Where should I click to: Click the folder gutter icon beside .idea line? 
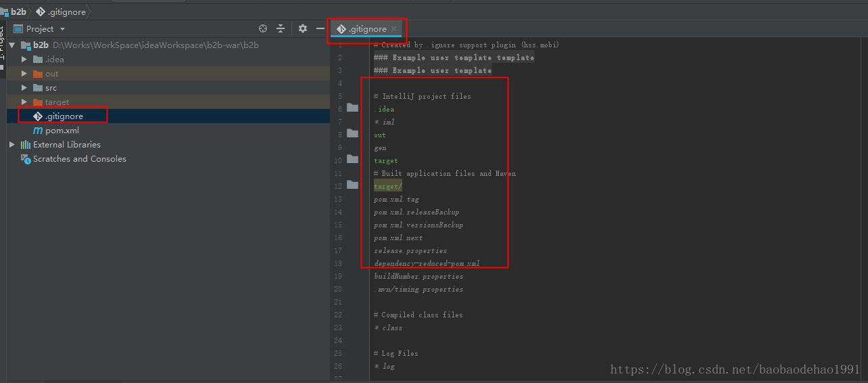[x=352, y=108]
